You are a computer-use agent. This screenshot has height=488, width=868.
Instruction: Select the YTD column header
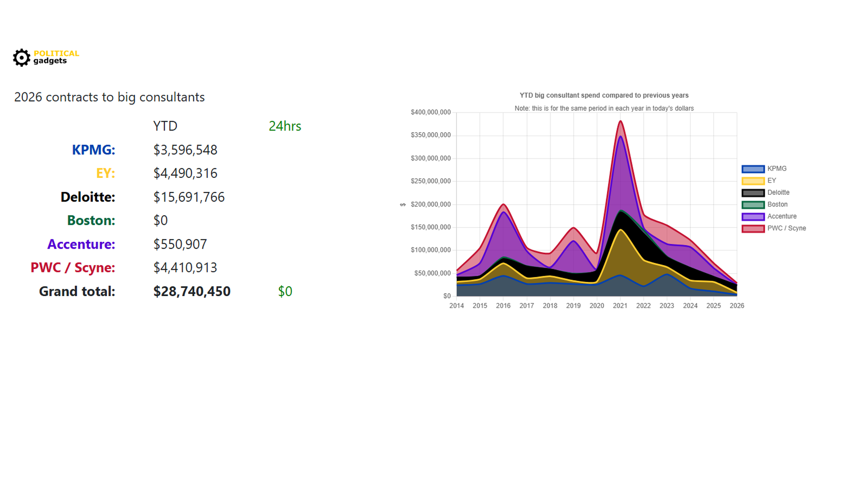click(x=165, y=126)
